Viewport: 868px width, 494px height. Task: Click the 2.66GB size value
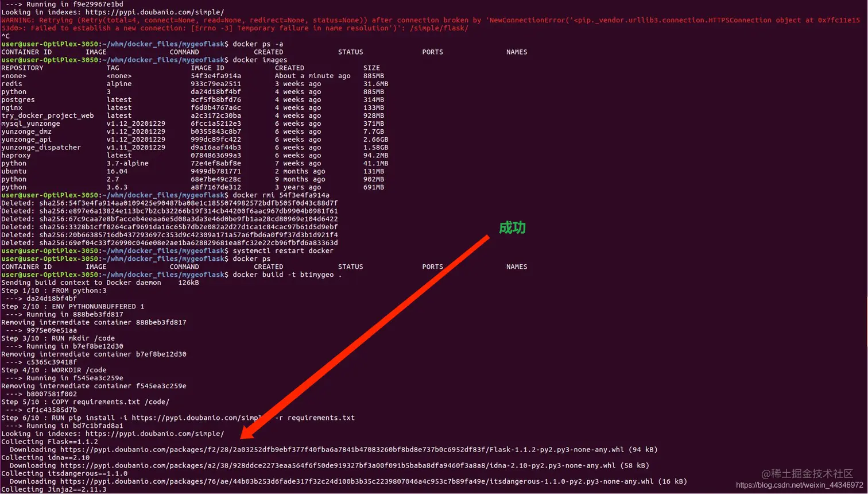coord(375,140)
